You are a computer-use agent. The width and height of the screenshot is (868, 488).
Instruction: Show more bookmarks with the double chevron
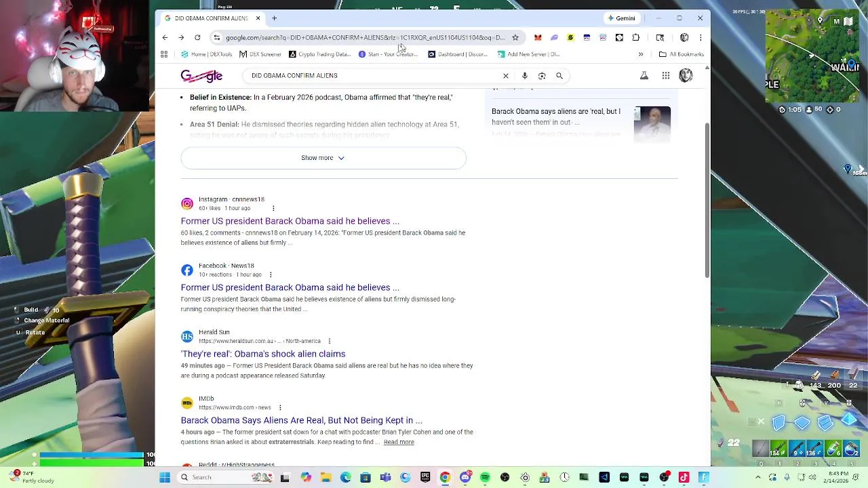click(641, 54)
